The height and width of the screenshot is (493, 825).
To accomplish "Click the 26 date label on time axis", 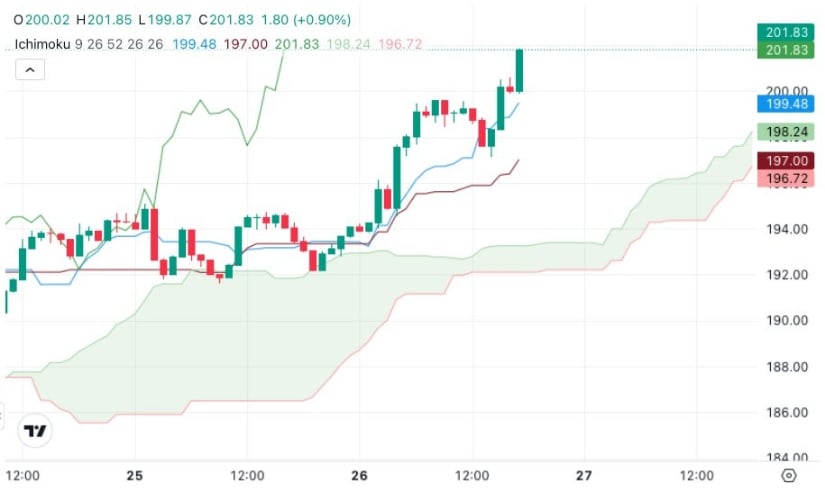I will 361,475.
